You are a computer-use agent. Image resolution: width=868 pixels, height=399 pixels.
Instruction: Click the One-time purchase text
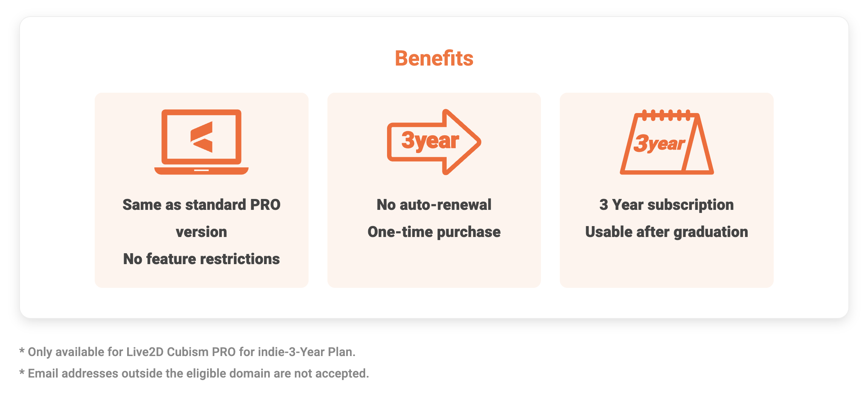[434, 232]
